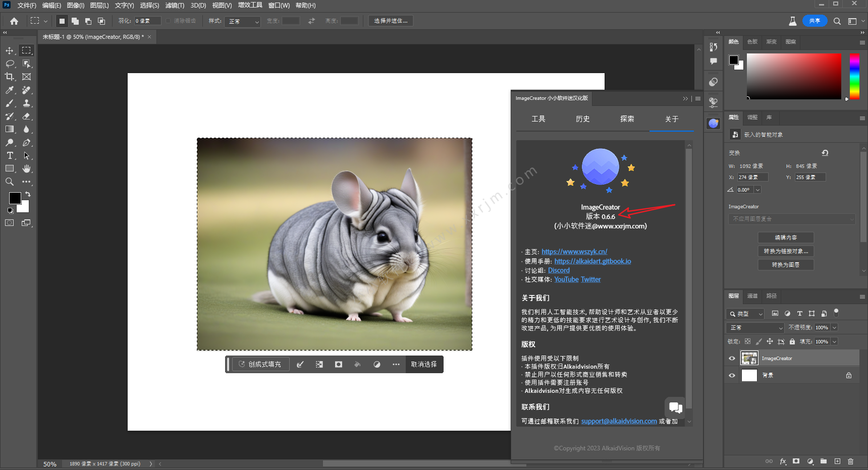Pick a color in the red color field
The width and height of the screenshot is (868, 470).
[794, 76]
